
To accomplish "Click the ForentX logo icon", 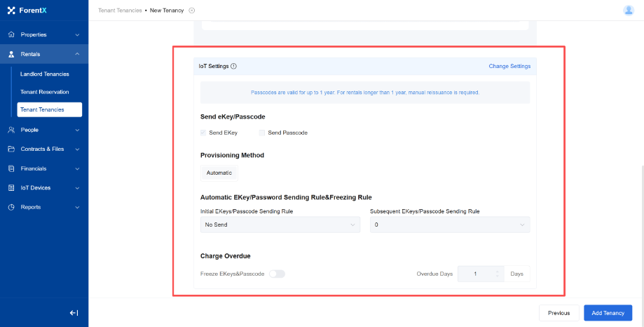I will (x=11, y=11).
